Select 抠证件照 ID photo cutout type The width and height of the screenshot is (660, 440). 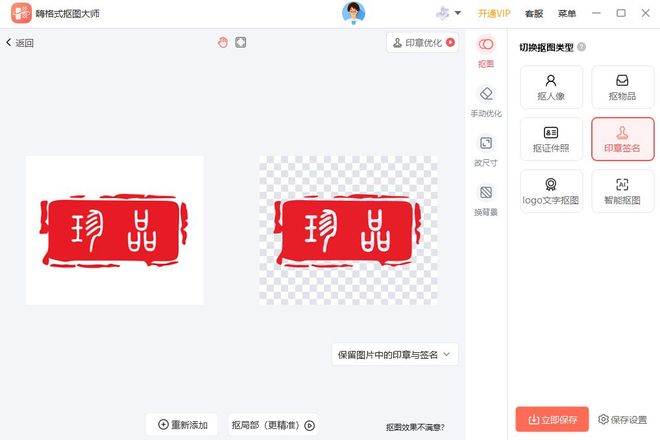tap(551, 139)
